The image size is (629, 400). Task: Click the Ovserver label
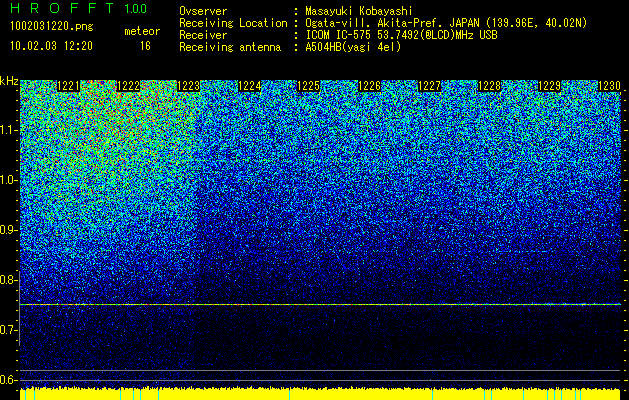point(203,12)
